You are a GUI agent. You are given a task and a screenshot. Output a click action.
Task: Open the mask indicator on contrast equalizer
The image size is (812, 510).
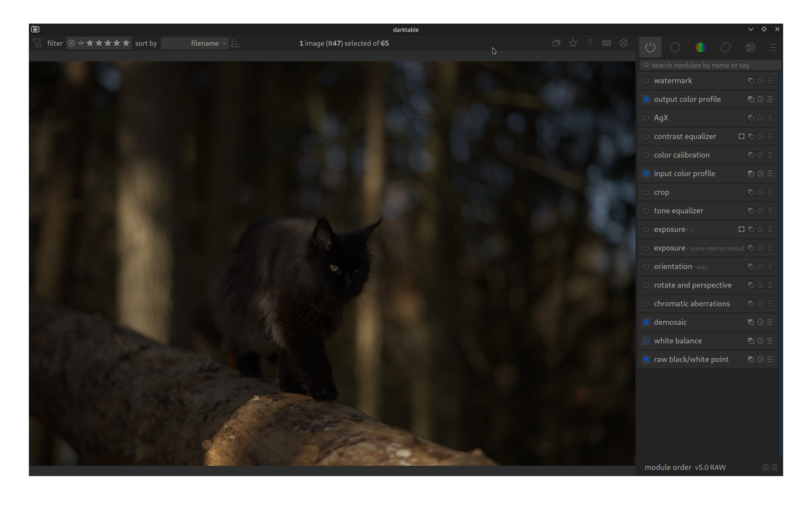coord(741,136)
